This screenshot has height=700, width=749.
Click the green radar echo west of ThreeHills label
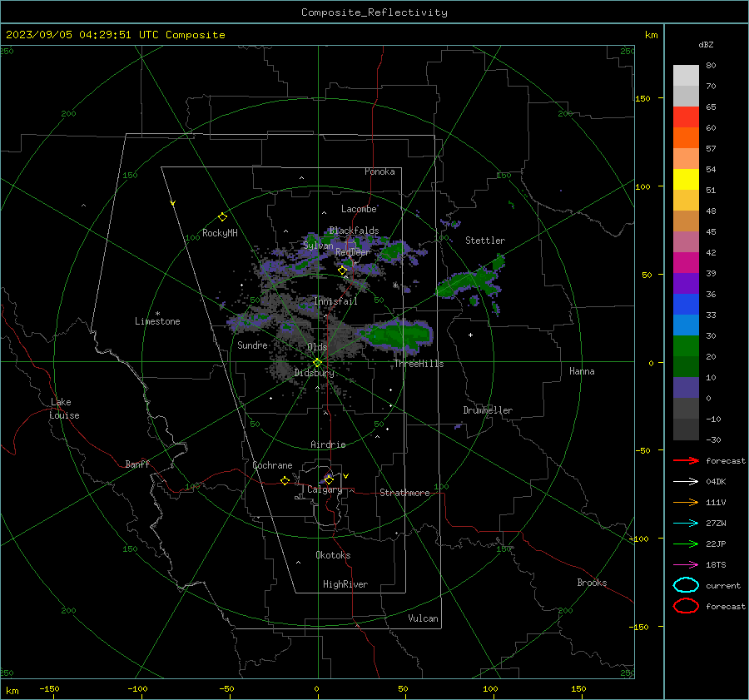396,335
